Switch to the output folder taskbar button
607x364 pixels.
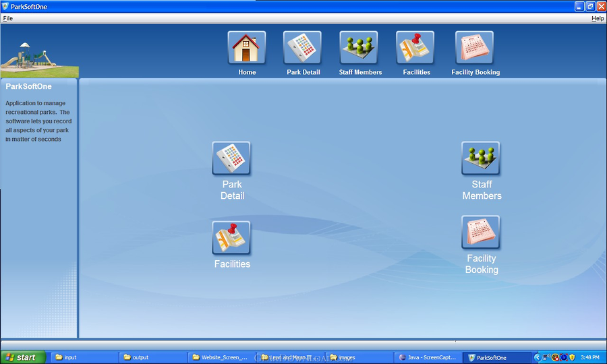[x=152, y=357]
